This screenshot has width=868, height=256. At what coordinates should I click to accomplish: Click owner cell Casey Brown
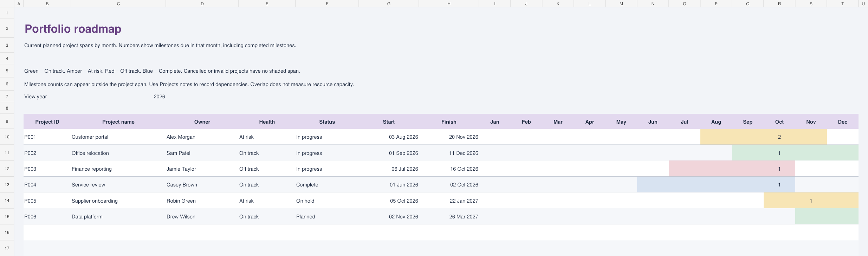coord(202,185)
